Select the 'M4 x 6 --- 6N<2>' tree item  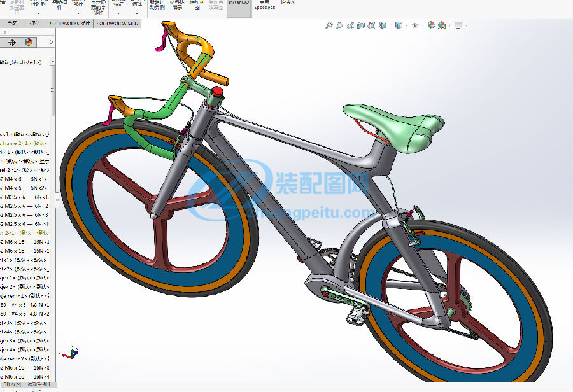(24, 188)
